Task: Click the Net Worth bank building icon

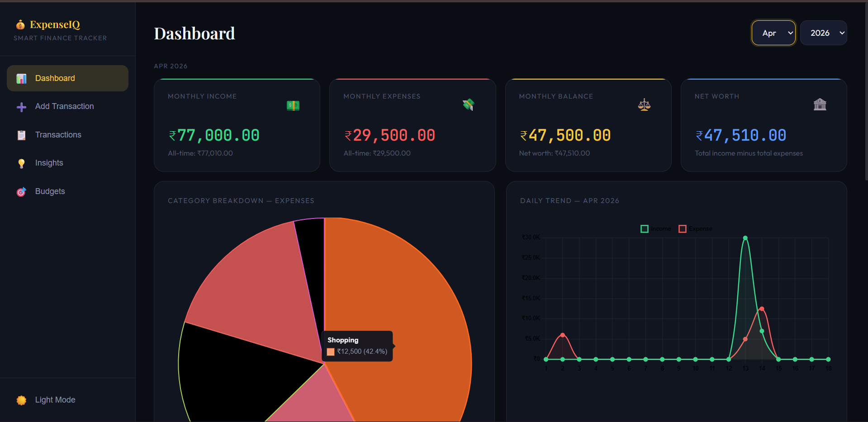Action: [820, 104]
